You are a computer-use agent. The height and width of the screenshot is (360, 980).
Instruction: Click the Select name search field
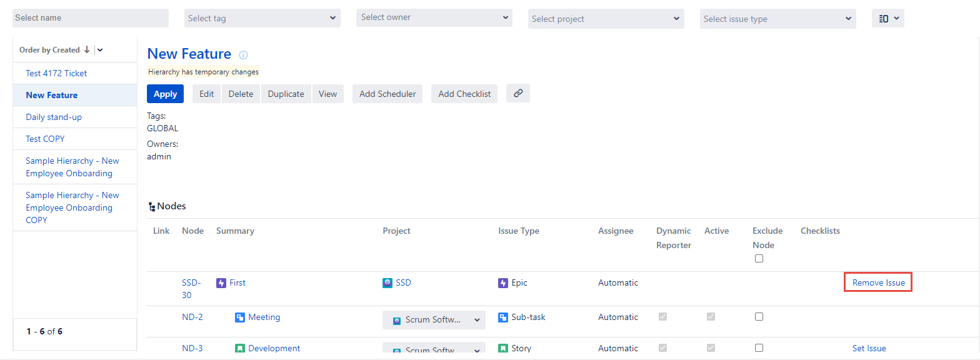click(91, 18)
